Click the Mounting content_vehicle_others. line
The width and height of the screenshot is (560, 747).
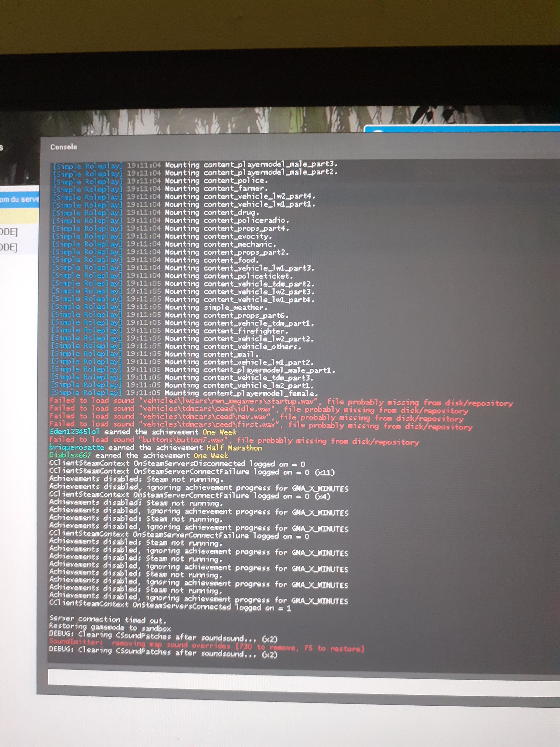point(176,346)
